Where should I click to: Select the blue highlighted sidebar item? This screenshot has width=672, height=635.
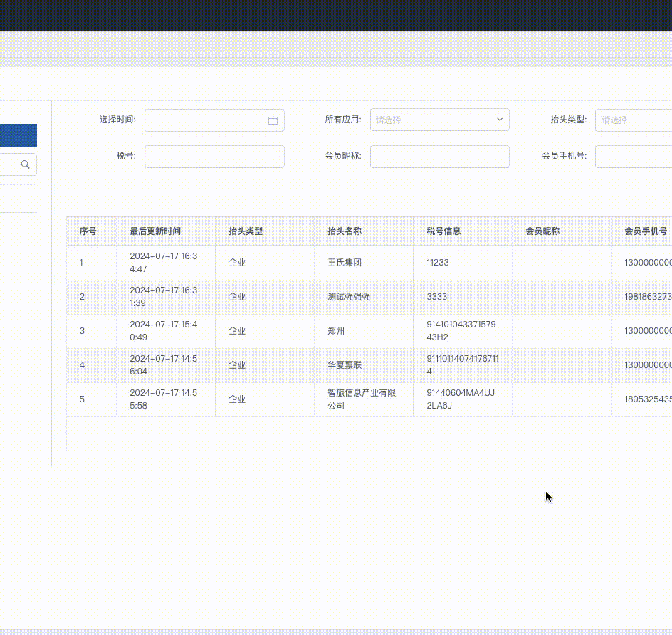click(x=19, y=135)
